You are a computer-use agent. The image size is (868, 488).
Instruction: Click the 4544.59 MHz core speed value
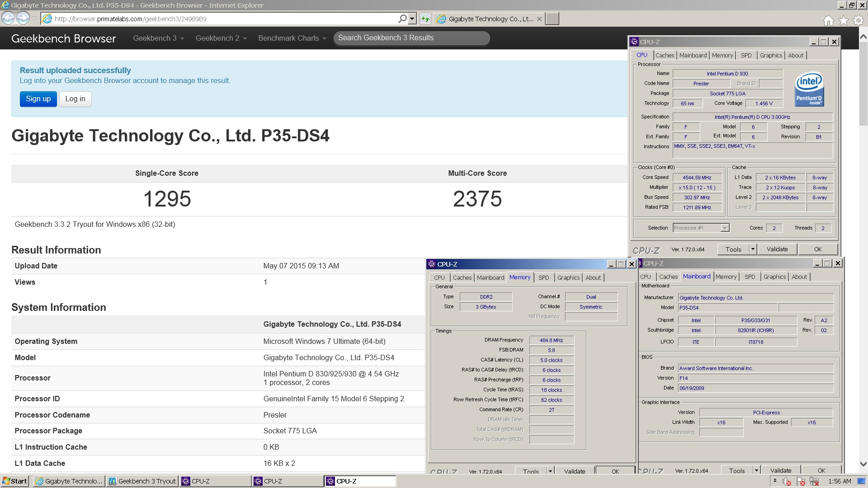pyautogui.click(x=697, y=178)
